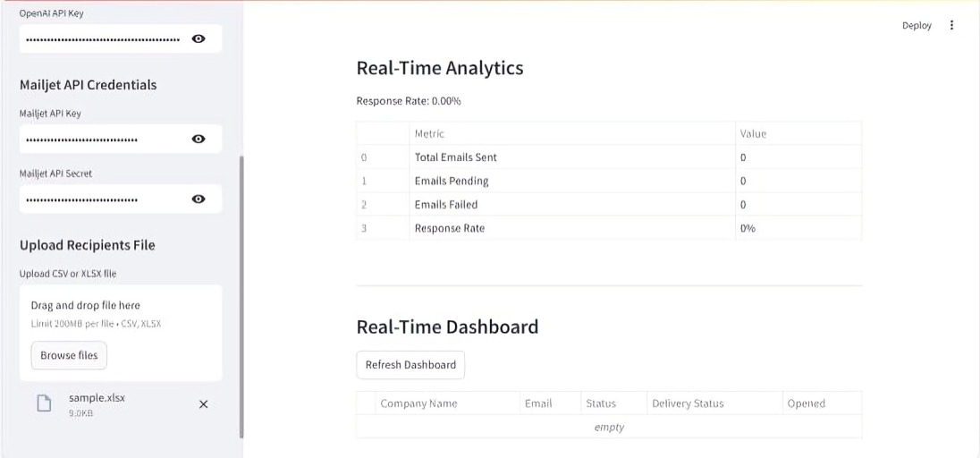Click the Status column header
This screenshot has width=980, height=458.
(601, 403)
